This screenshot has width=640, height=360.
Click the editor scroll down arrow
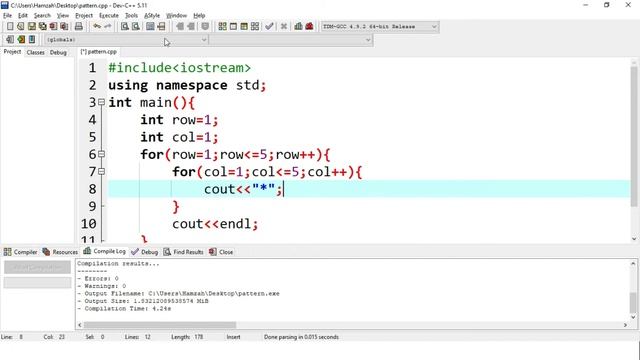click(634, 239)
